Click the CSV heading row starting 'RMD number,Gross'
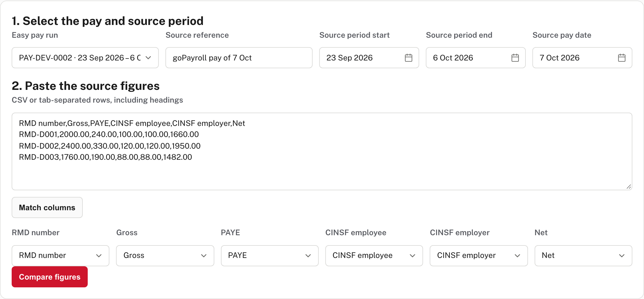The width and height of the screenshot is (644, 299). tap(132, 123)
